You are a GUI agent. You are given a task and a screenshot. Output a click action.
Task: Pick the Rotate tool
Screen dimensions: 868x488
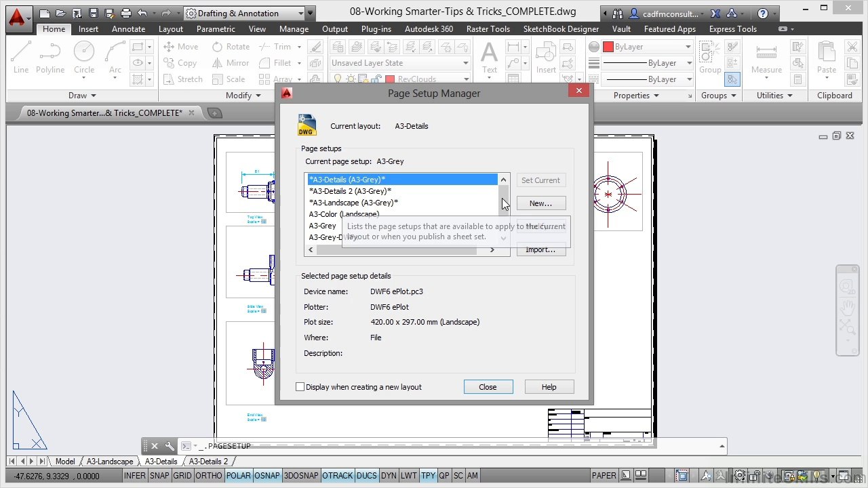(x=231, y=47)
